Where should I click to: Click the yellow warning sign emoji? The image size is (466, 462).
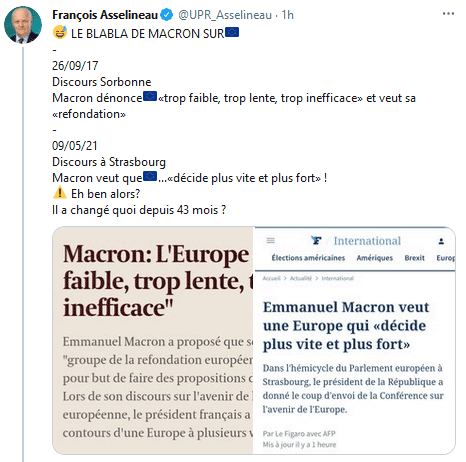coord(60,193)
